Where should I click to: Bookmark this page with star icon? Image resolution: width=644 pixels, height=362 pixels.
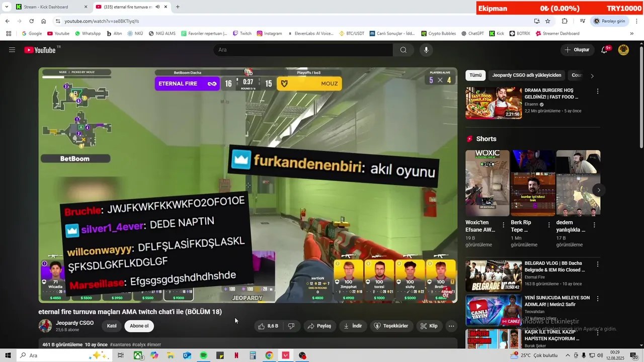coord(548,21)
